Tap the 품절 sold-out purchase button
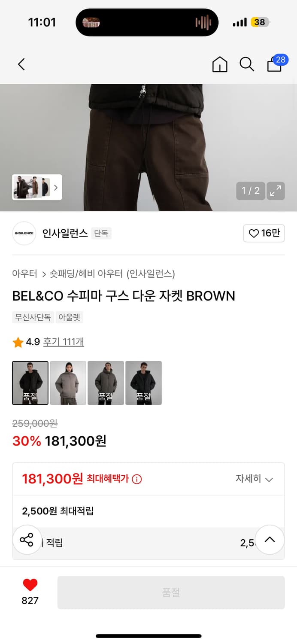 tap(171, 592)
